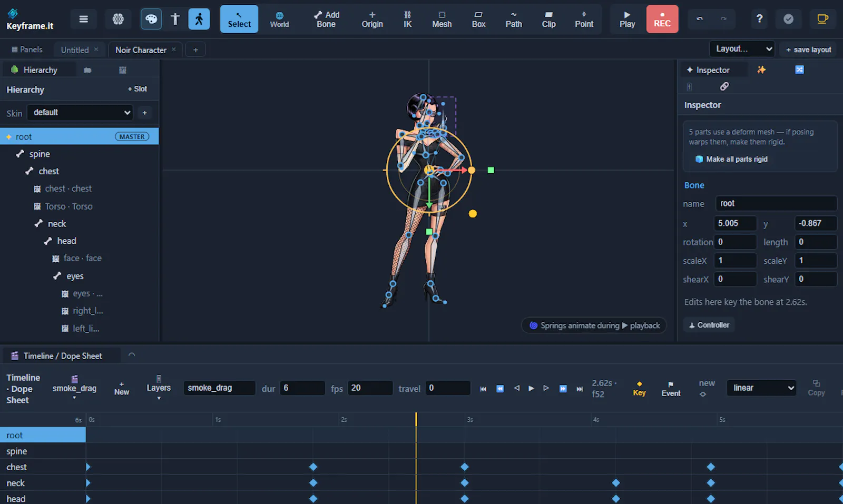Click the coffee cup icon
This screenshot has width=843, height=504.
822,19
